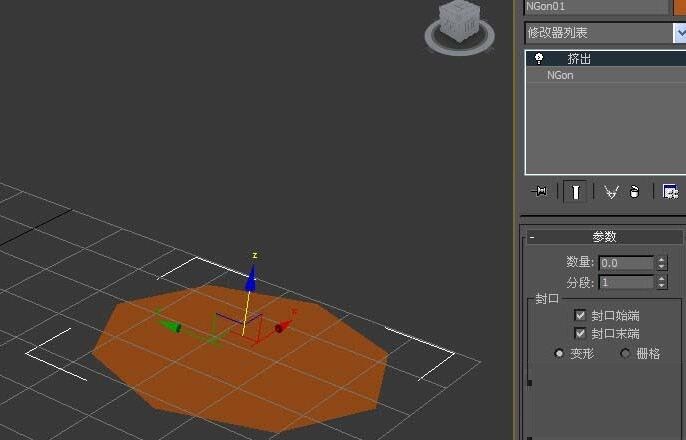686x440 pixels.
Task: Toggle the Pin Stack icon
Action: coord(539,192)
